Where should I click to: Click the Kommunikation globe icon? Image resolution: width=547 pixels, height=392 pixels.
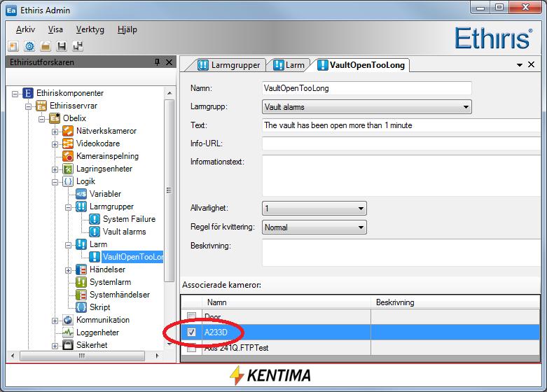coord(68,320)
